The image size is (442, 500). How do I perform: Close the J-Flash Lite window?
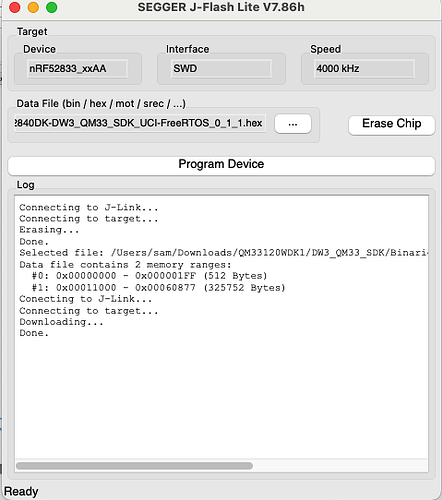pyautogui.click(x=15, y=7)
